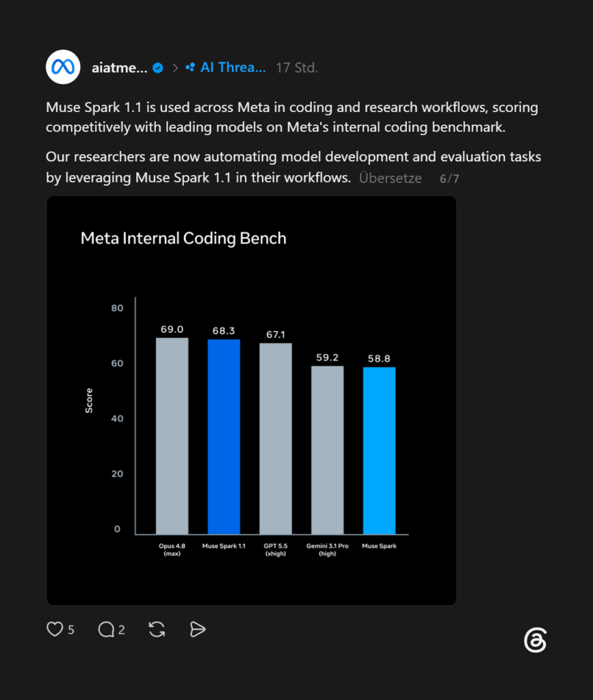593x700 pixels.
Task: Click the AI Threads community dots icon
Action: point(190,68)
